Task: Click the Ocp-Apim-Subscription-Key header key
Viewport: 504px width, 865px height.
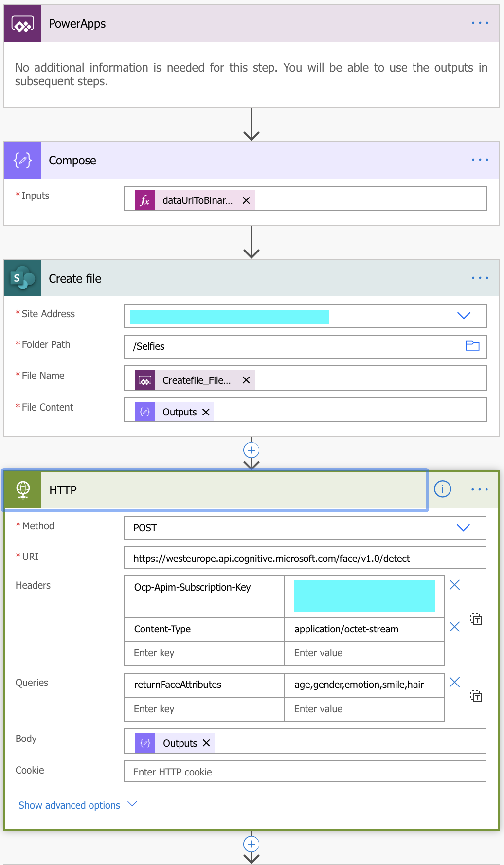Action: [204, 596]
